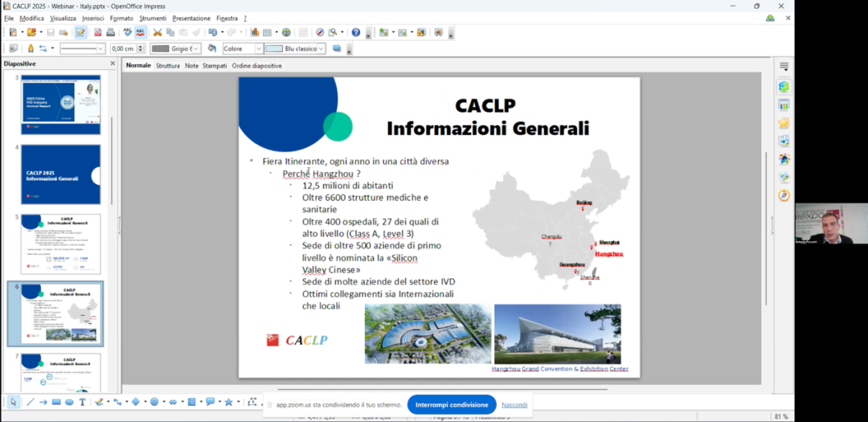Click the Undo arrow icon
The width and height of the screenshot is (868, 422).
pos(212,32)
